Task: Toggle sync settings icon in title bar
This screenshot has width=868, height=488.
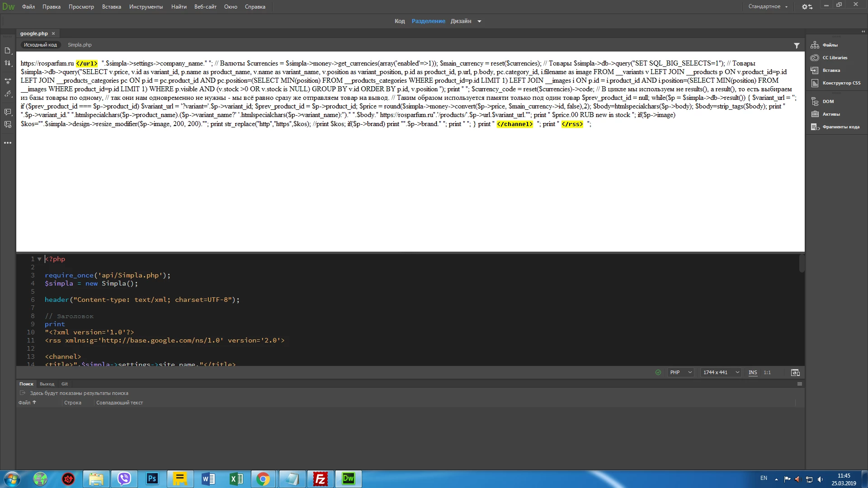Action: pyautogui.click(x=807, y=7)
